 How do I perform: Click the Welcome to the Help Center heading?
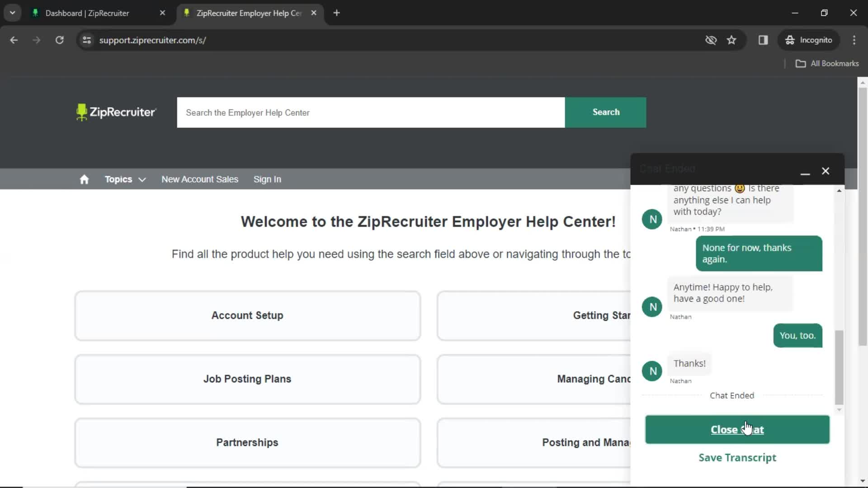tap(428, 222)
